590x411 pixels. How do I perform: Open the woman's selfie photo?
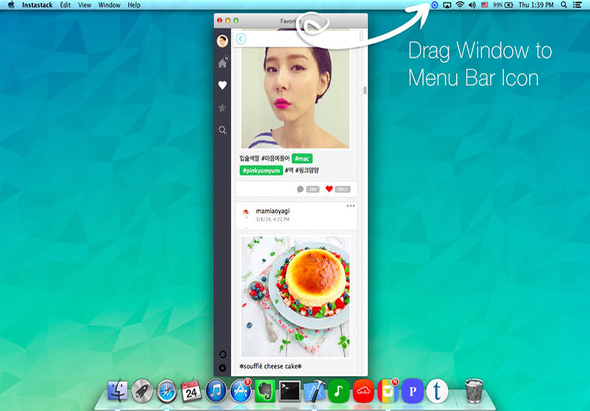[x=295, y=97]
